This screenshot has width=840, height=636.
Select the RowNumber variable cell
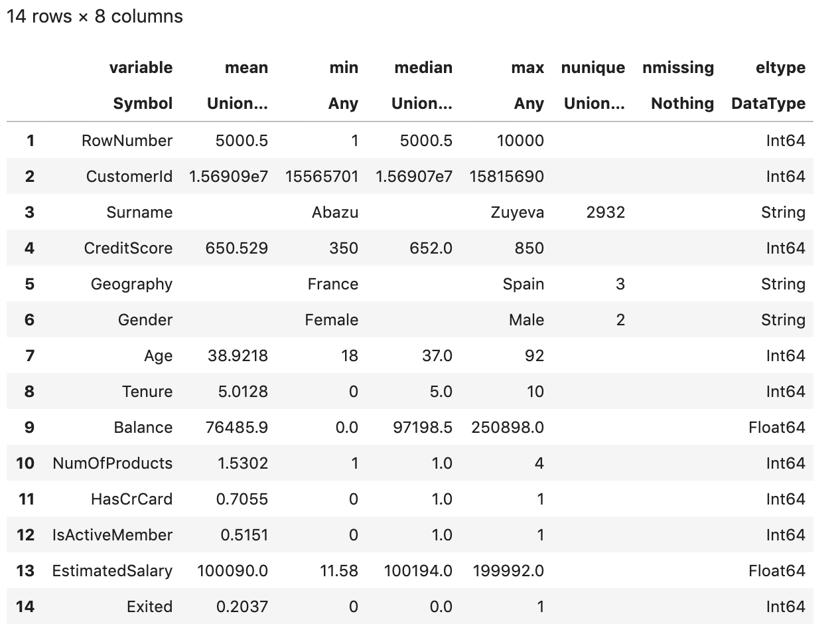127,141
